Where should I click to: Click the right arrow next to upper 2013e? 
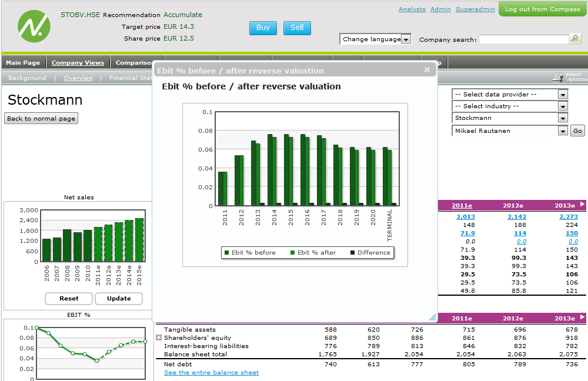[x=582, y=205]
